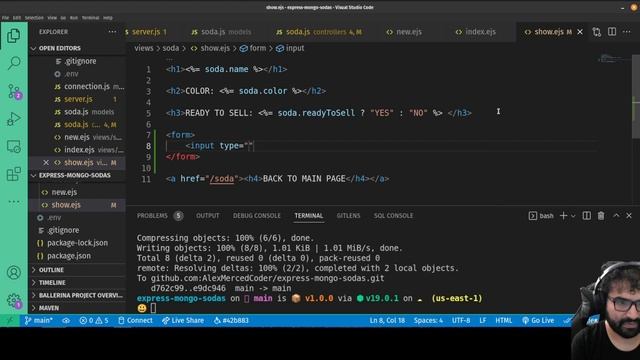Open the Terminal menu in menu bar
This screenshot has height=360, width=640.
(x=90, y=18)
